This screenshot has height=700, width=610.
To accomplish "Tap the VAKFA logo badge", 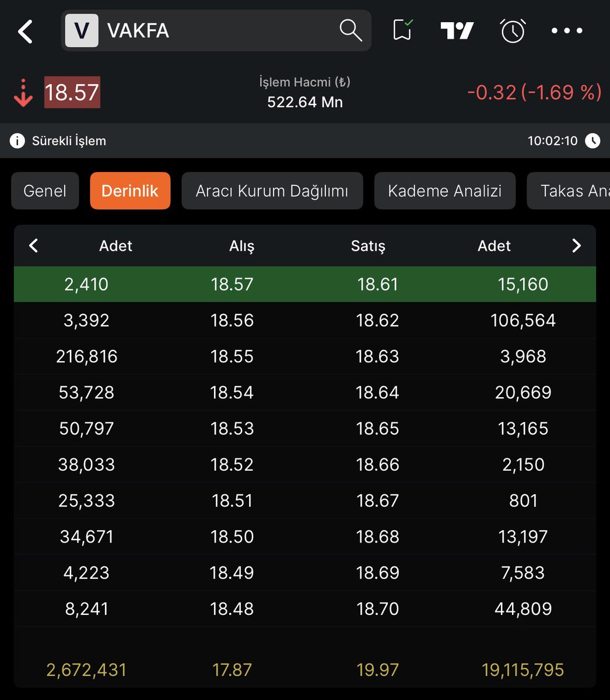I will click(82, 30).
